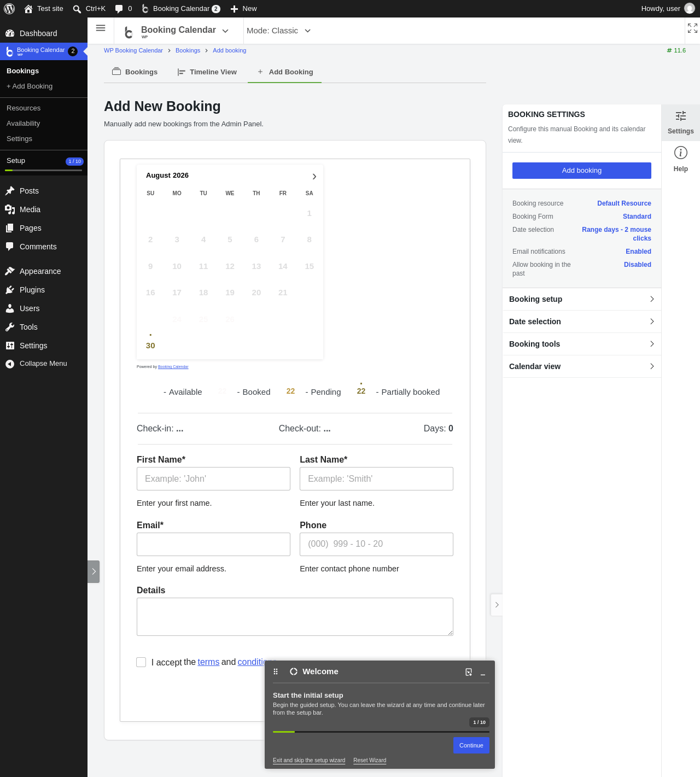This screenshot has height=777, width=700.
Task: Click the Media icon in sidebar
Action: click(x=10, y=209)
